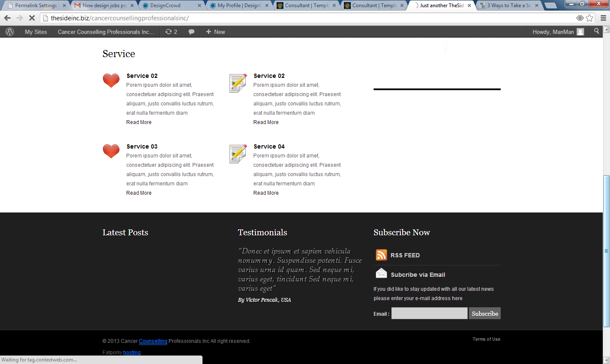Focus the Email address input field
This screenshot has height=364, width=610.
429,313
